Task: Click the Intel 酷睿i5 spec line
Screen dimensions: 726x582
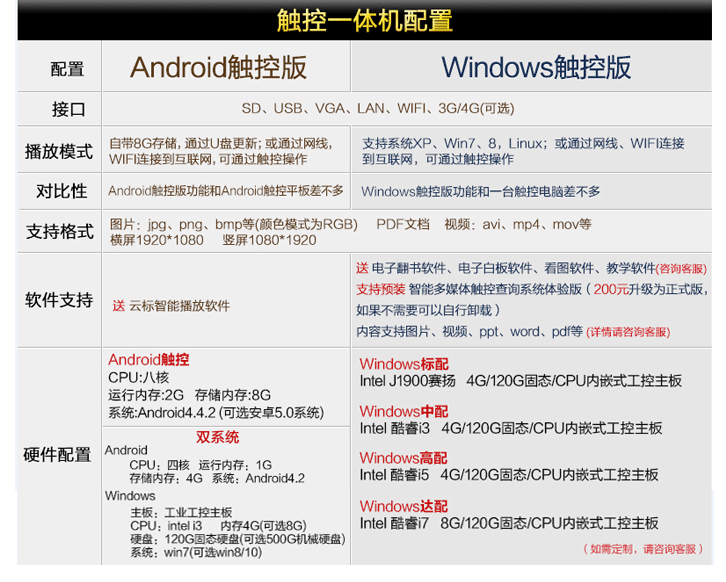Action: click(509, 475)
